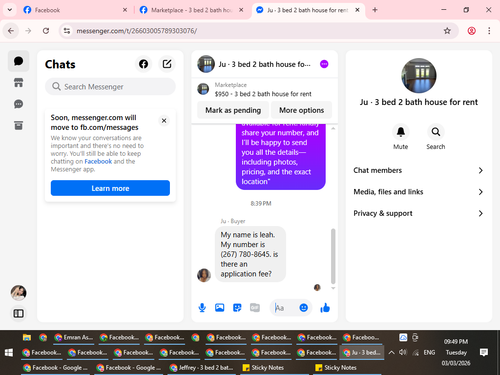Click the buyer's avatar beside the message
The image size is (500, 375).
[204, 275]
